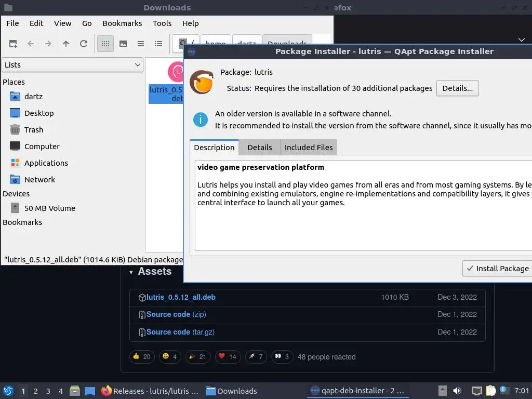Expand Firefox tab list chevron
The height and width of the screenshot is (399, 532).
point(522,39)
